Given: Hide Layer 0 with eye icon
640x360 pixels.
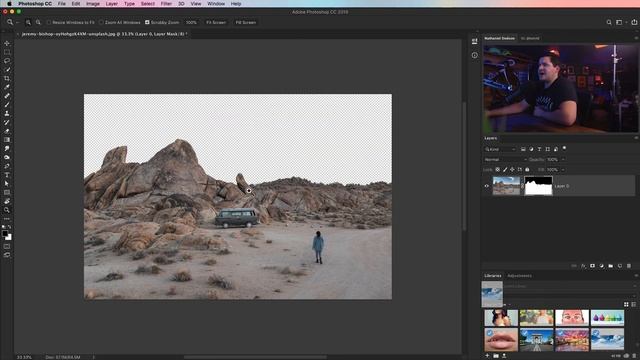Looking at the screenshot, I should 487,186.
